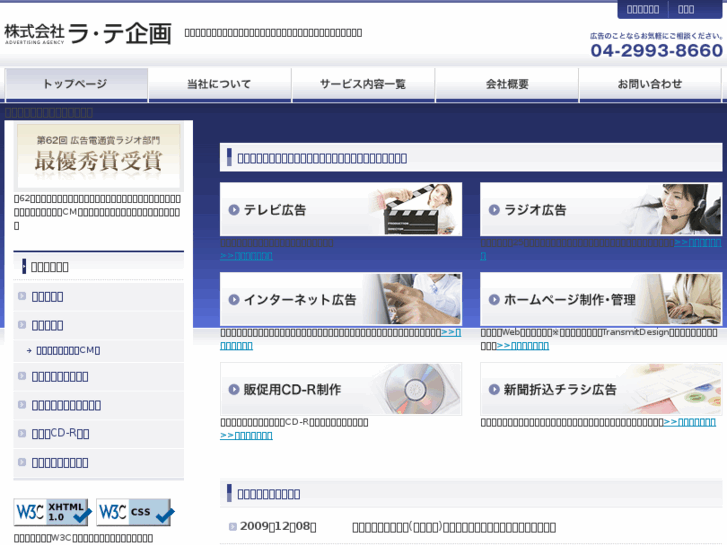Image resolution: width=727 pixels, height=545 pixels.
Task: Follow the details link under ラジオ広告
Action: [698, 242]
